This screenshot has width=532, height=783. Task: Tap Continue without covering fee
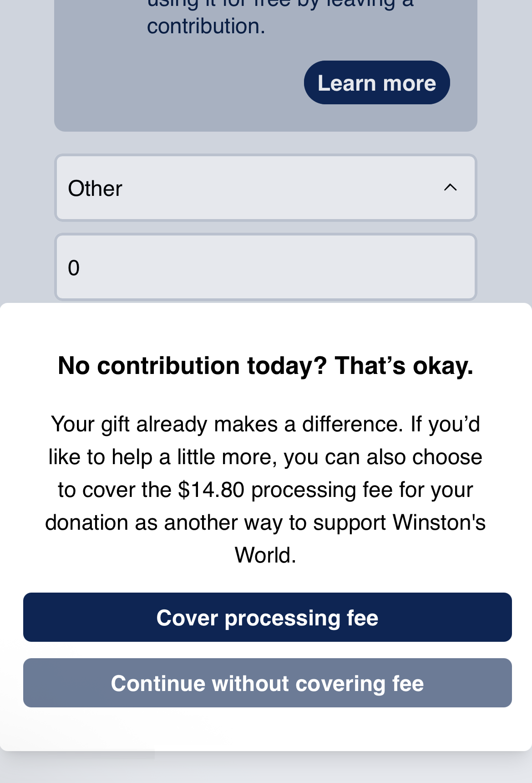pos(268,683)
